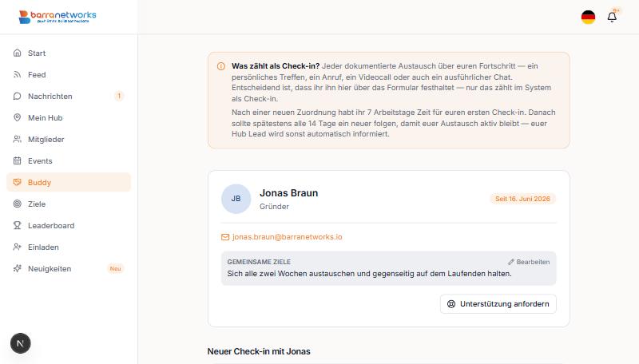
Task: Open the Start menu item
Action: pos(69,53)
